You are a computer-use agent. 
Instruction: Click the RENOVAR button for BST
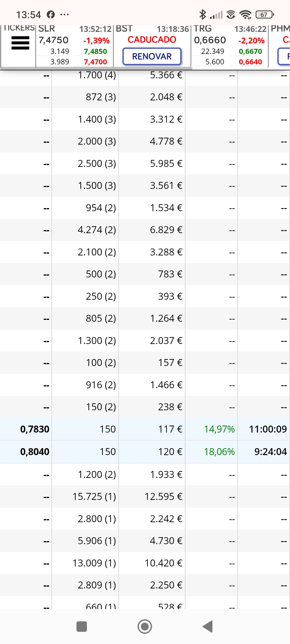pos(152,56)
